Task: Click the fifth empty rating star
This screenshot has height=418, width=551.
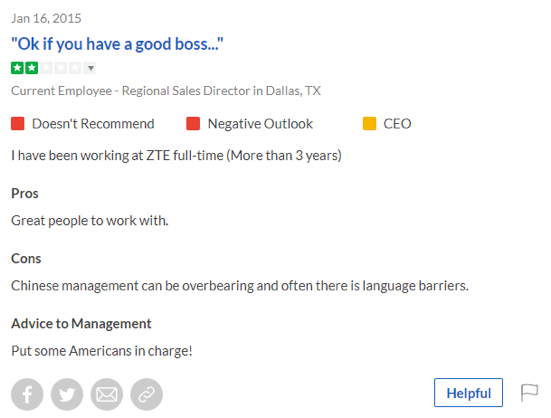Action: pyautogui.click(x=75, y=68)
